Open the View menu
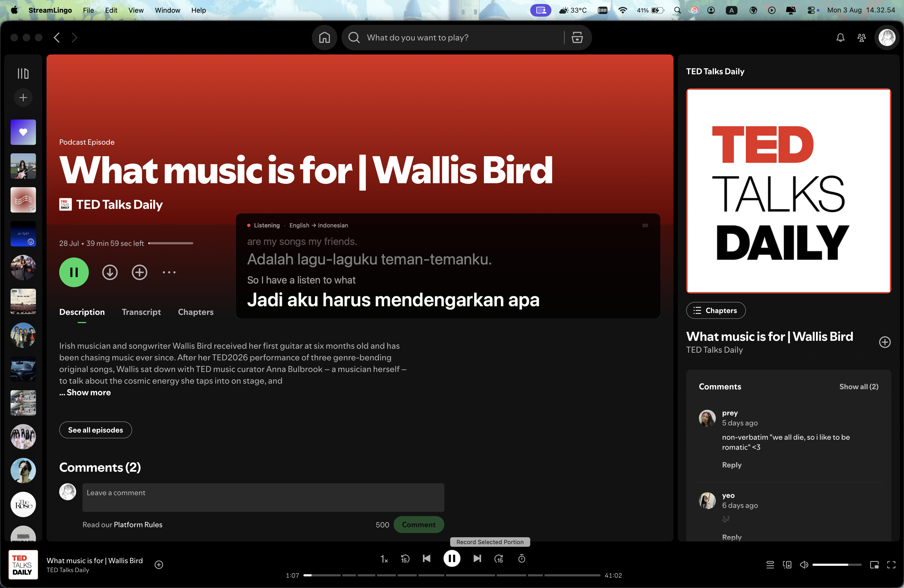This screenshot has height=588, width=904. coord(136,10)
